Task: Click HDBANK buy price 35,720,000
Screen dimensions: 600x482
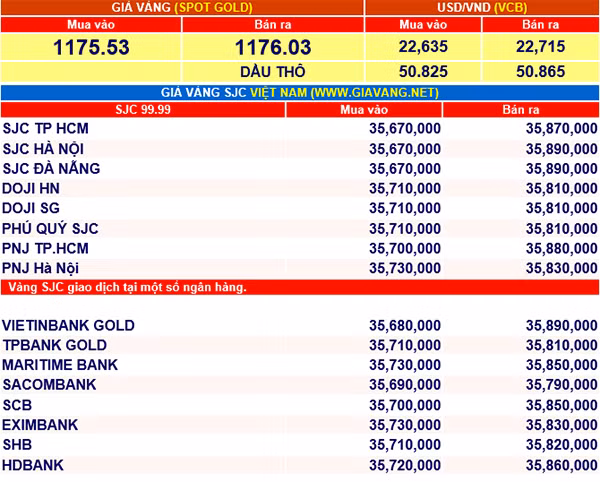Action: 405,465
